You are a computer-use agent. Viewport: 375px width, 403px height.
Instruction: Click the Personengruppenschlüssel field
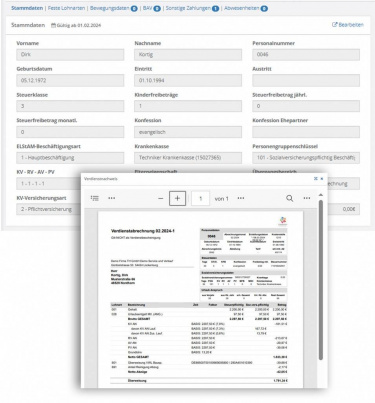(306, 158)
